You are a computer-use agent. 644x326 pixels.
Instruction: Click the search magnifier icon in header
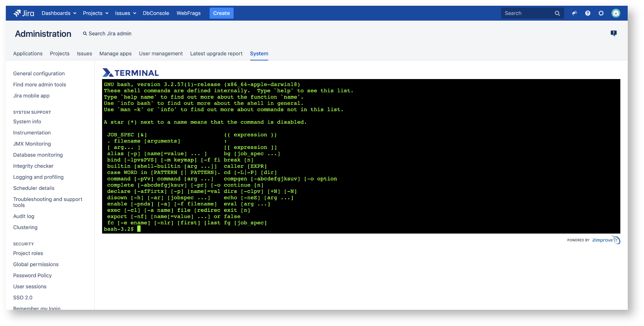(x=557, y=13)
